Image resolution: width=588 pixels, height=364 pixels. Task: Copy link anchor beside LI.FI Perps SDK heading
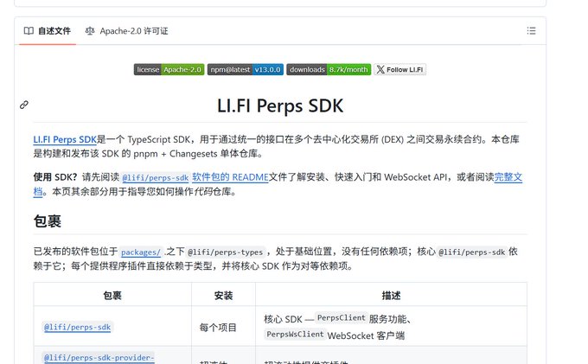pyautogui.click(x=24, y=105)
